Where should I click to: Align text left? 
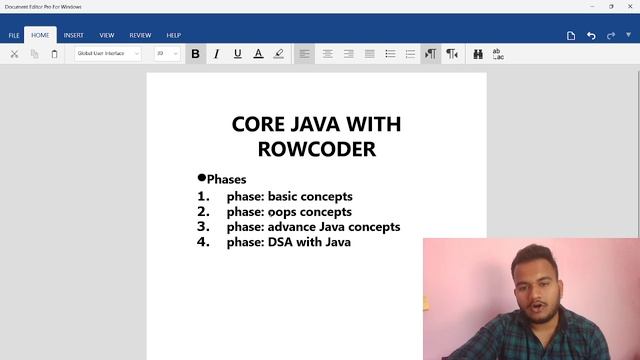pos(304,54)
